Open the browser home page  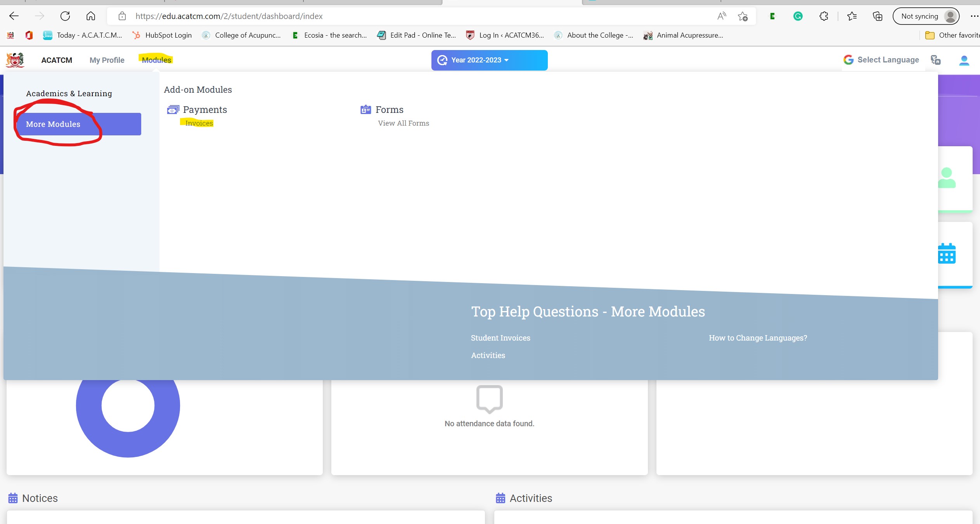pos(91,16)
